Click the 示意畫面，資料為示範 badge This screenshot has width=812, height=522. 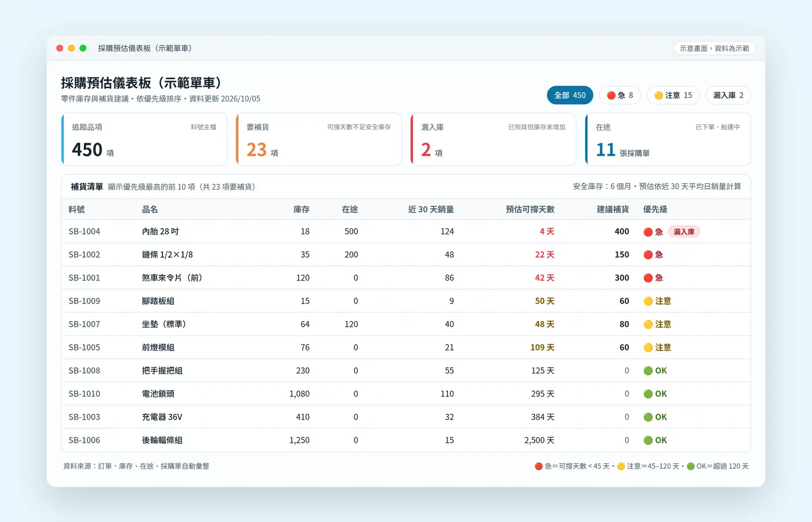pyautogui.click(x=715, y=48)
